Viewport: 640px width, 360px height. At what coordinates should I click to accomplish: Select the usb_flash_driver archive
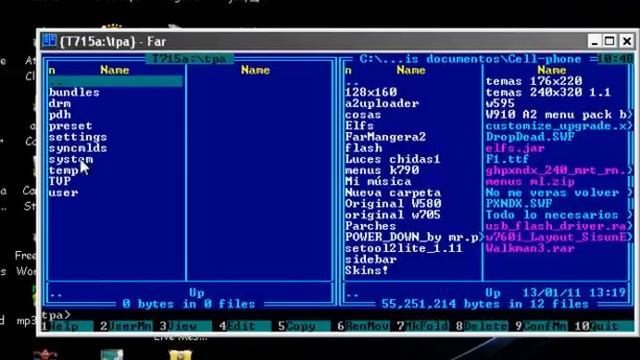(556, 226)
